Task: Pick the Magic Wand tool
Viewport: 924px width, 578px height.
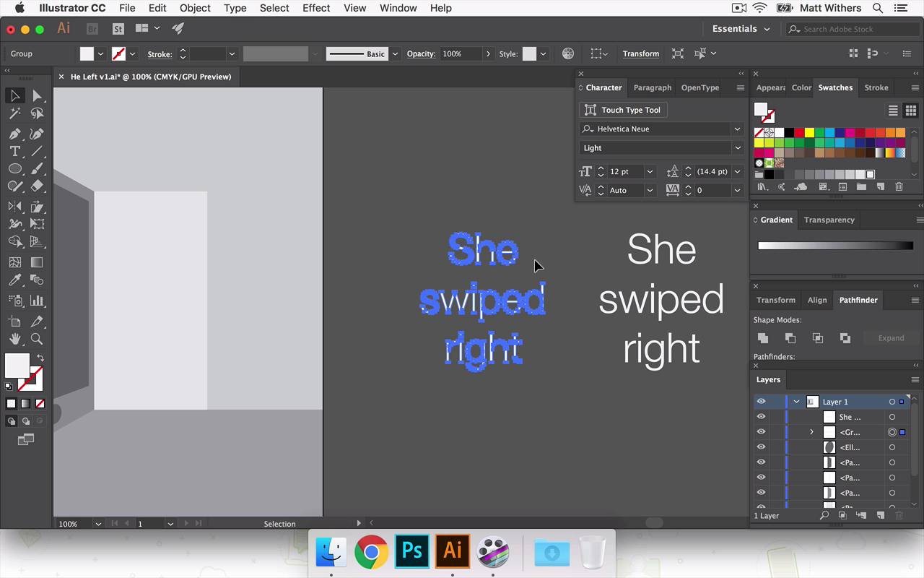Action: point(14,113)
